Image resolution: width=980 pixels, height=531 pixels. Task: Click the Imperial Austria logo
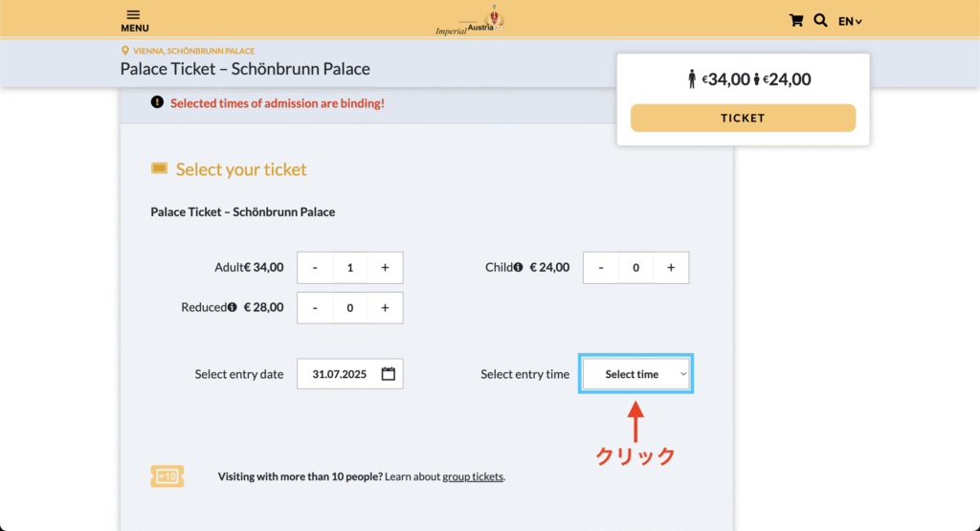(471, 20)
